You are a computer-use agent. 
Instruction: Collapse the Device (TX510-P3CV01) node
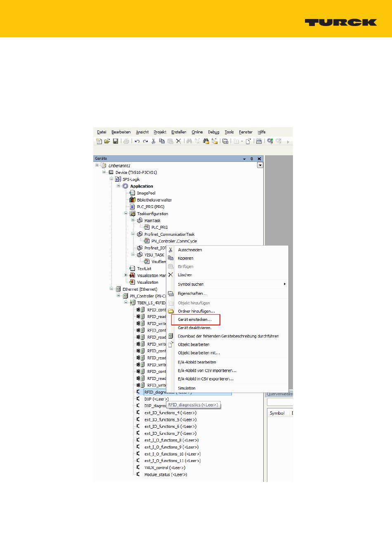tap(104, 172)
